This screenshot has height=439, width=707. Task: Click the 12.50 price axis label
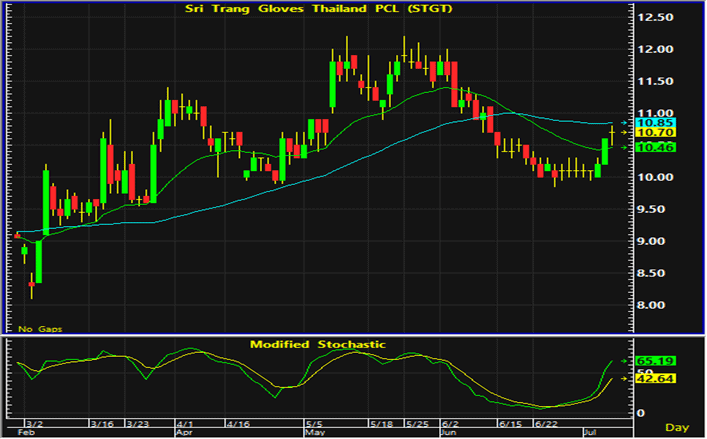655,18
